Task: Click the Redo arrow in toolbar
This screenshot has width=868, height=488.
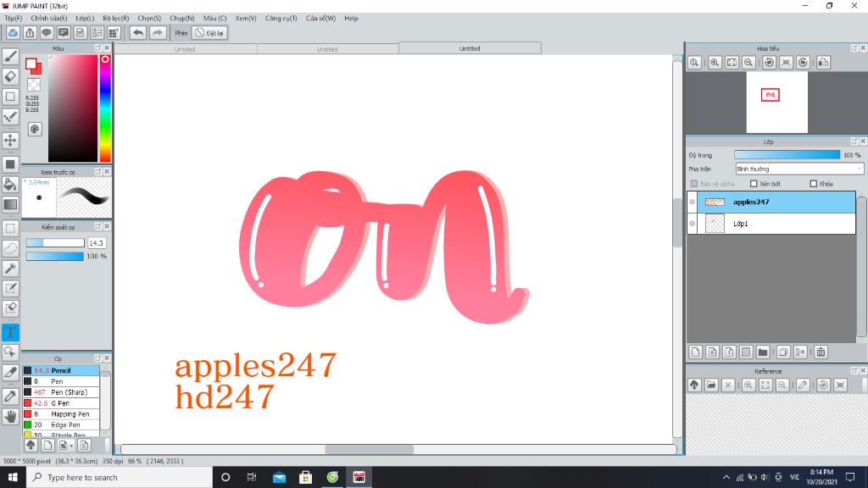Action: [x=158, y=33]
